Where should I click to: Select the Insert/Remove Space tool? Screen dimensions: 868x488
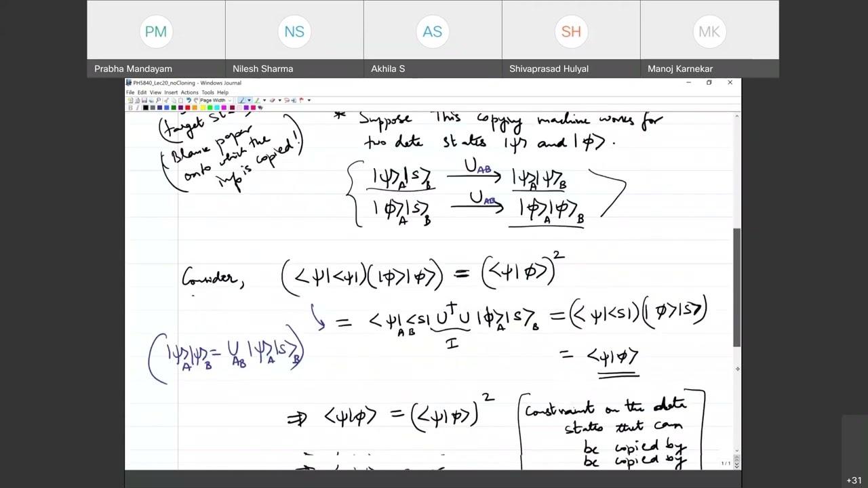coord(294,100)
